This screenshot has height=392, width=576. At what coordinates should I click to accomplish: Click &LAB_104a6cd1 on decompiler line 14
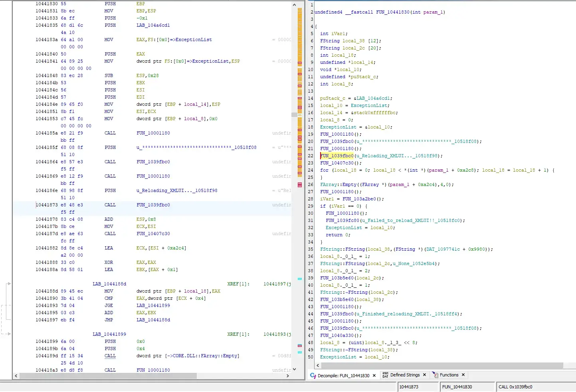tap(372, 98)
